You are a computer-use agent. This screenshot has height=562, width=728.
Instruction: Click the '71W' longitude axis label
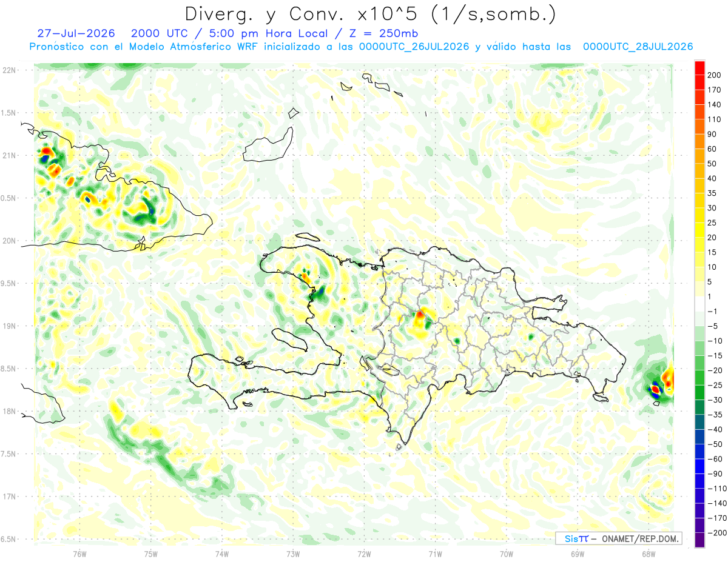(435, 554)
